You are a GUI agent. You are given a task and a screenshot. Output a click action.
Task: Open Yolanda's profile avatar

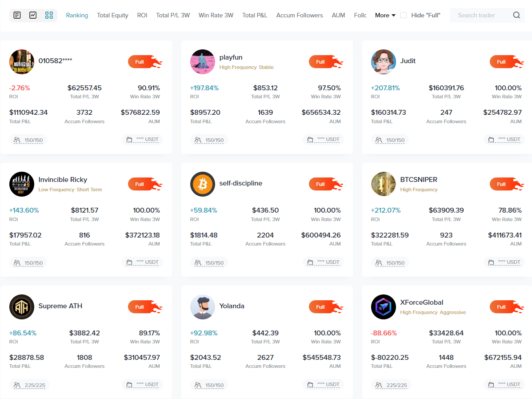(x=203, y=306)
